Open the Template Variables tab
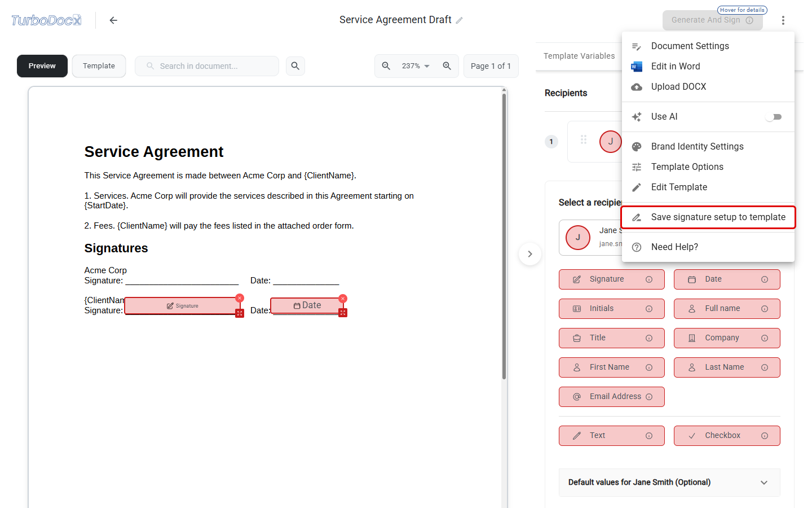The height and width of the screenshot is (508, 812). click(579, 56)
